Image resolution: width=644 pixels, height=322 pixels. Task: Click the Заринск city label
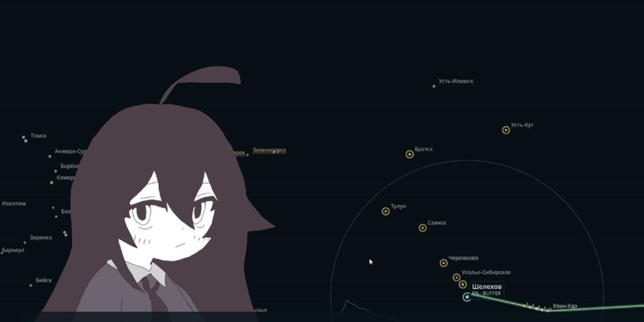pyautogui.click(x=41, y=238)
